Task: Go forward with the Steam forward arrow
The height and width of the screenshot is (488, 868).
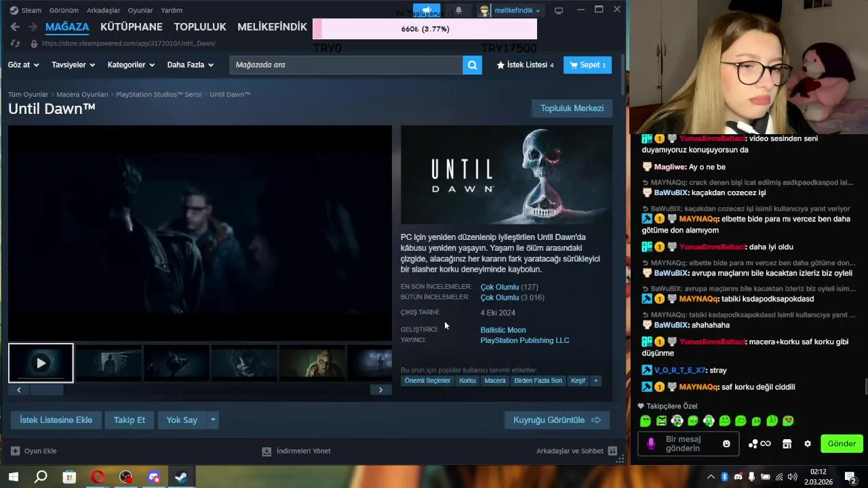Action: point(33,27)
